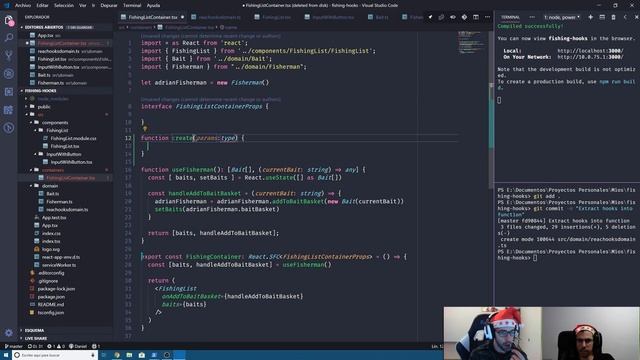
Task: Collapse the components folder
Action: pos(55,122)
